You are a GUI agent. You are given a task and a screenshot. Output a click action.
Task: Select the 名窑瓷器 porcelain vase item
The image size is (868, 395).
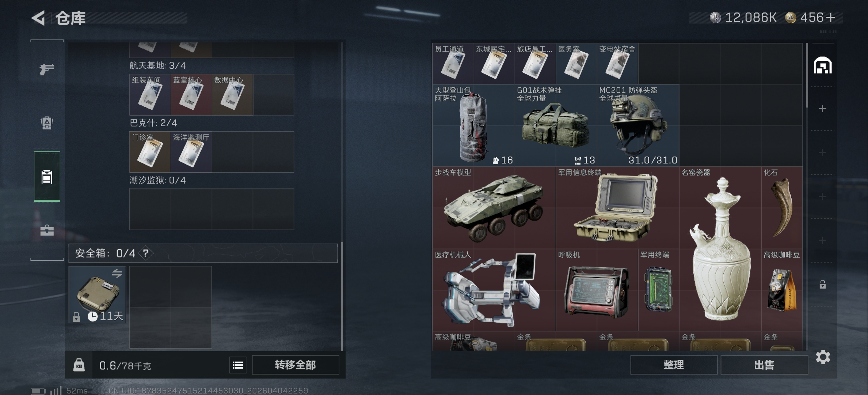(x=720, y=249)
